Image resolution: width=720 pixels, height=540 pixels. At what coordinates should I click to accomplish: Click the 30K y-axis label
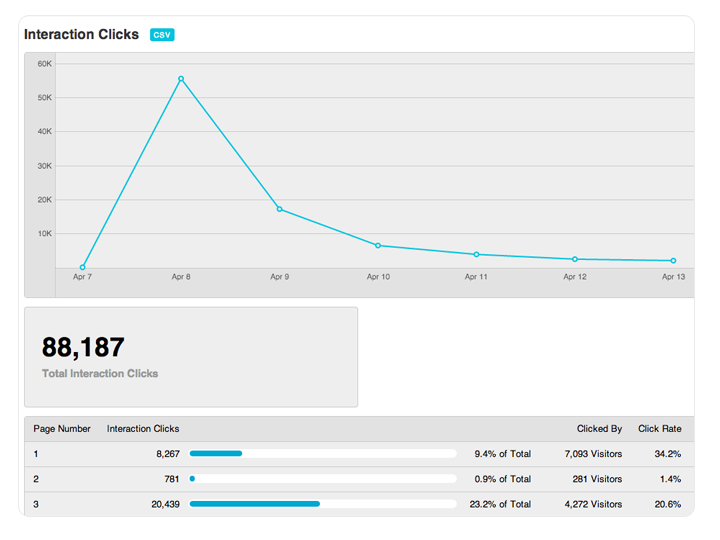(45, 166)
